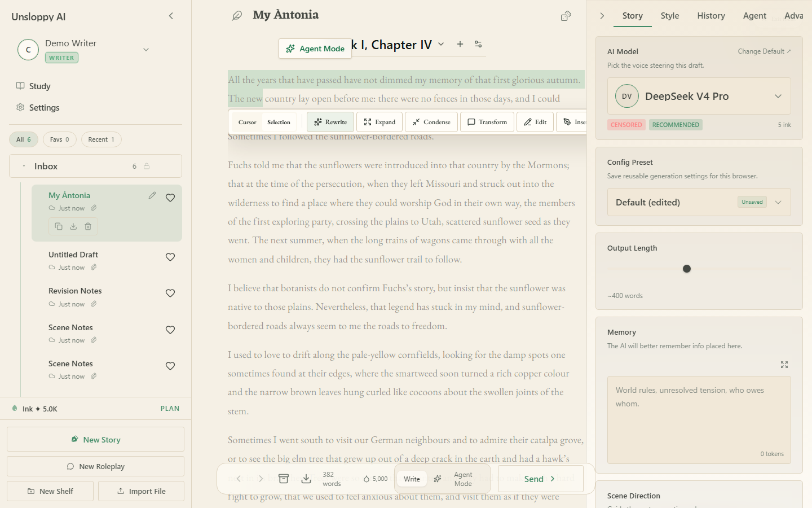Image resolution: width=812 pixels, height=508 pixels.
Task: Expand the Demo Writer account dropdown
Action: (146, 50)
